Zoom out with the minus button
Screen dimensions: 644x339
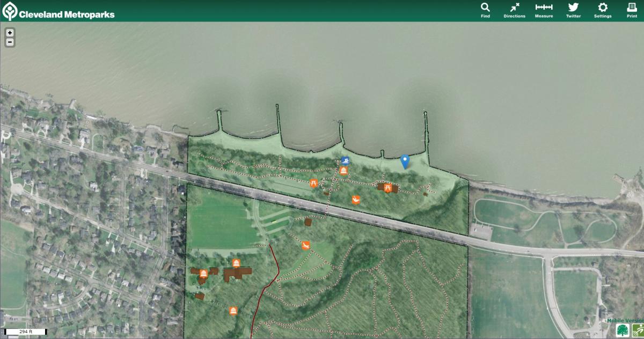10,42
